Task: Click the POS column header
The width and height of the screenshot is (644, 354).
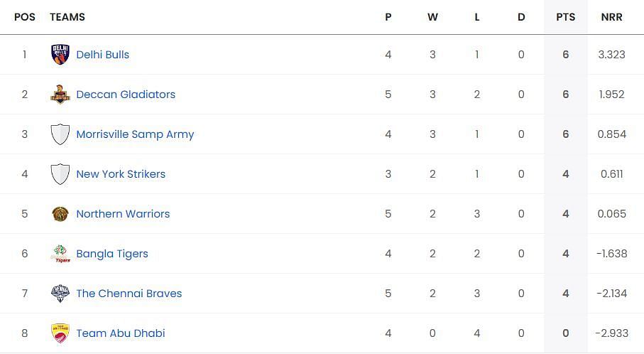Action: click(x=25, y=17)
